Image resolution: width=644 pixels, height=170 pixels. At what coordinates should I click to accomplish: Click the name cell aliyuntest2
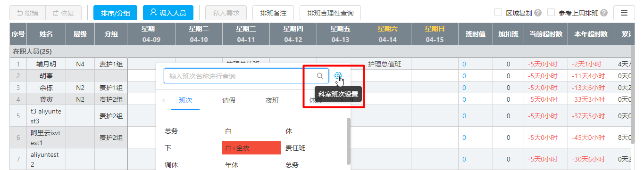tap(46, 159)
